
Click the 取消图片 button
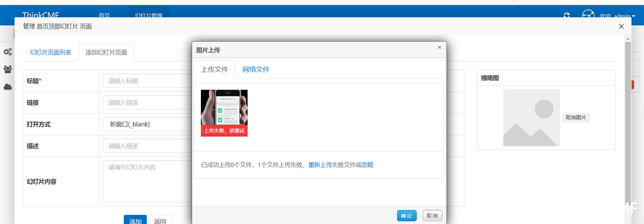coord(576,117)
